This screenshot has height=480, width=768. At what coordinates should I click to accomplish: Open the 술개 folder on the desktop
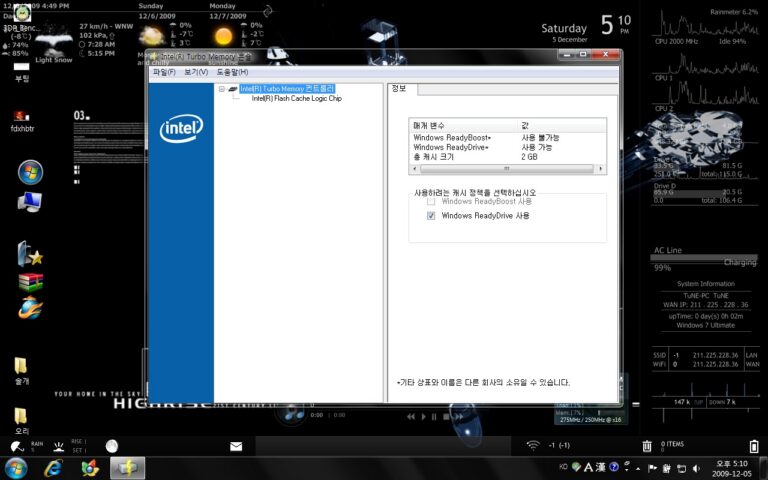21,371
